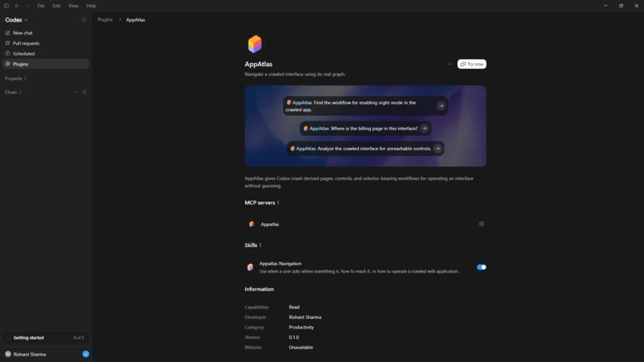Click the Developer value Rishant Sharma
Viewport: 644px width, 362px height.
pos(304,317)
